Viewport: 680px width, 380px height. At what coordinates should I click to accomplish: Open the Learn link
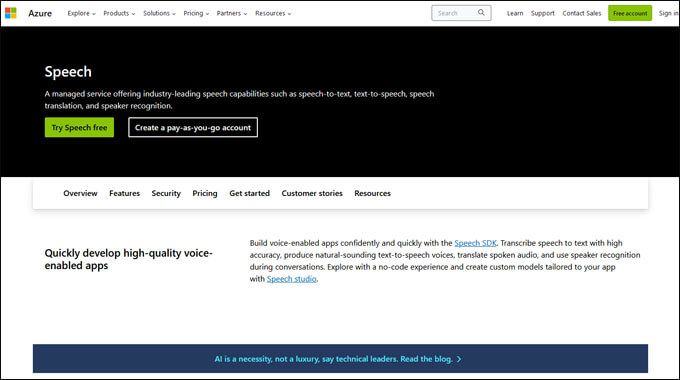pyautogui.click(x=515, y=13)
